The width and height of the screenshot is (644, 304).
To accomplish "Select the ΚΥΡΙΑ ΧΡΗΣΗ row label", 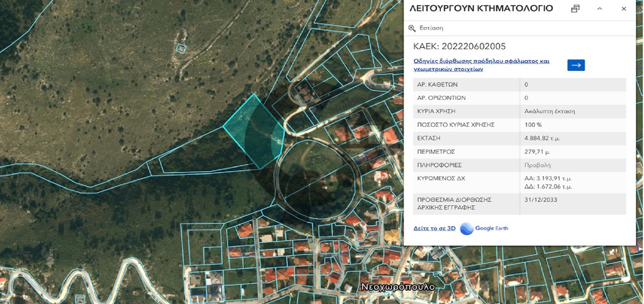I will coord(436,111).
